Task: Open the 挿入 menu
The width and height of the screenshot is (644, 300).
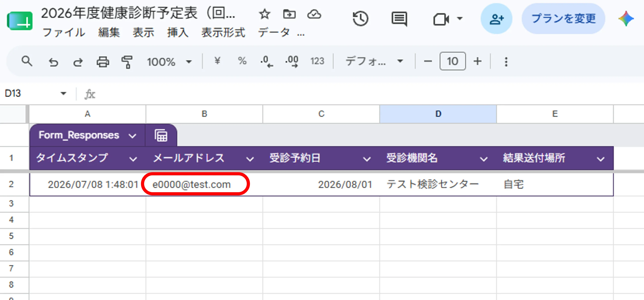Action: click(178, 32)
